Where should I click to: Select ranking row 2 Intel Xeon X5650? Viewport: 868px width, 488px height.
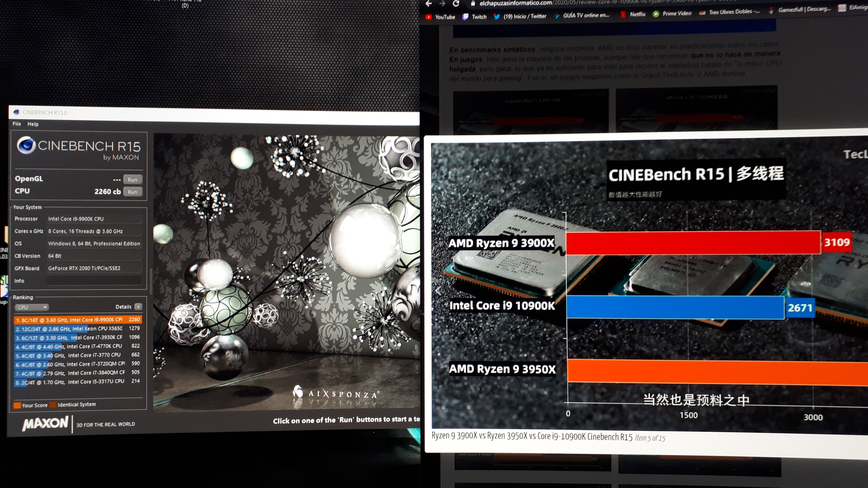click(77, 329)
